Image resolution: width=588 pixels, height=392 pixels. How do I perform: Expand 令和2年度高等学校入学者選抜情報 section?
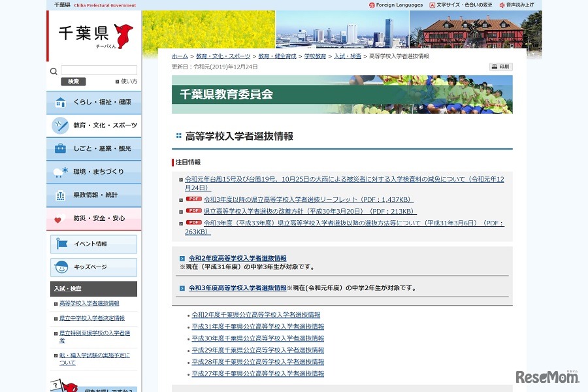(x=237, y=258)
